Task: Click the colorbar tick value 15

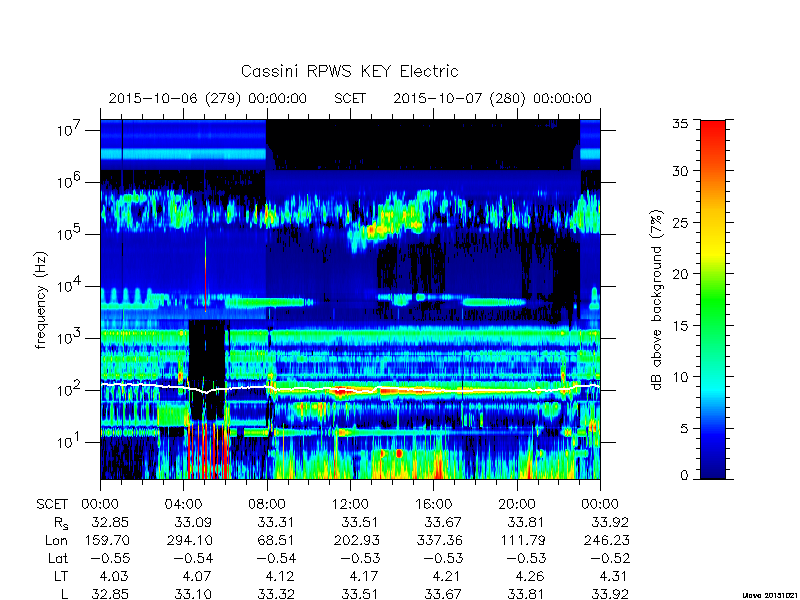Action: (680, 326)
